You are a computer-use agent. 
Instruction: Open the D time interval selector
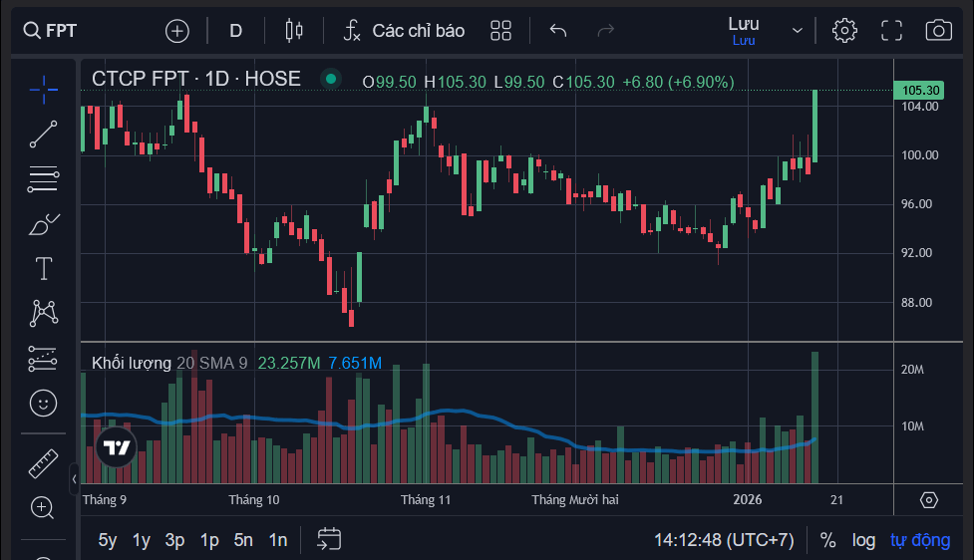click(236, 30)
